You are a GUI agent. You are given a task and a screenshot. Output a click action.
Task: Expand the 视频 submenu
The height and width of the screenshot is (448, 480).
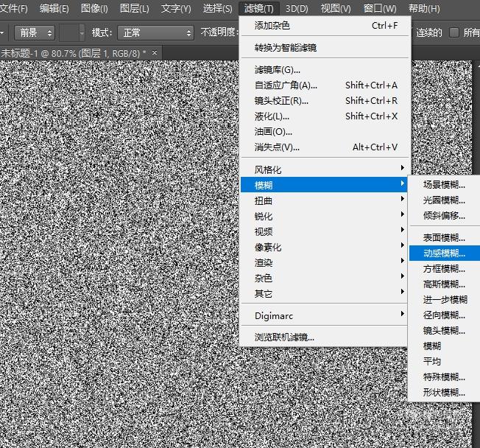click(324, 231)
